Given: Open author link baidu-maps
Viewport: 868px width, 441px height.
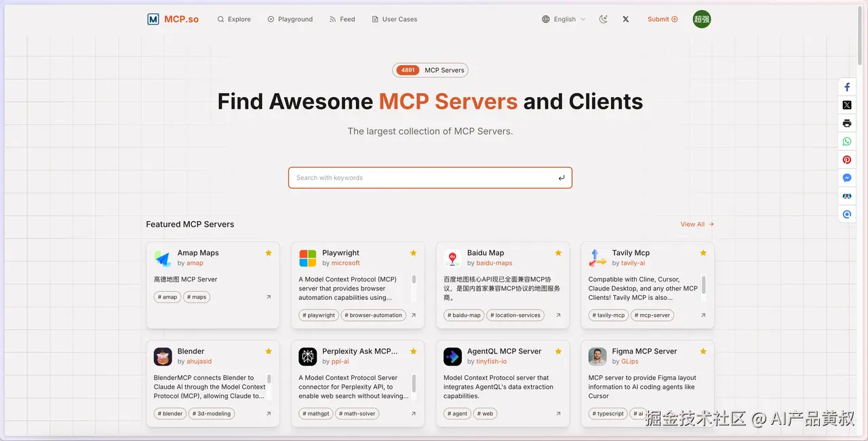Looking at the screenshot, I should point(494,263).
